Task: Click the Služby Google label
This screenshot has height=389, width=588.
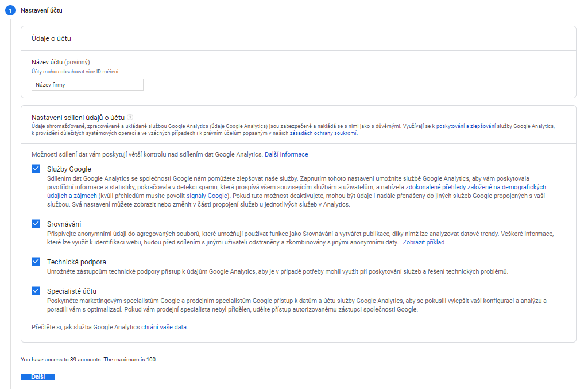Action: tap(69, 169)
